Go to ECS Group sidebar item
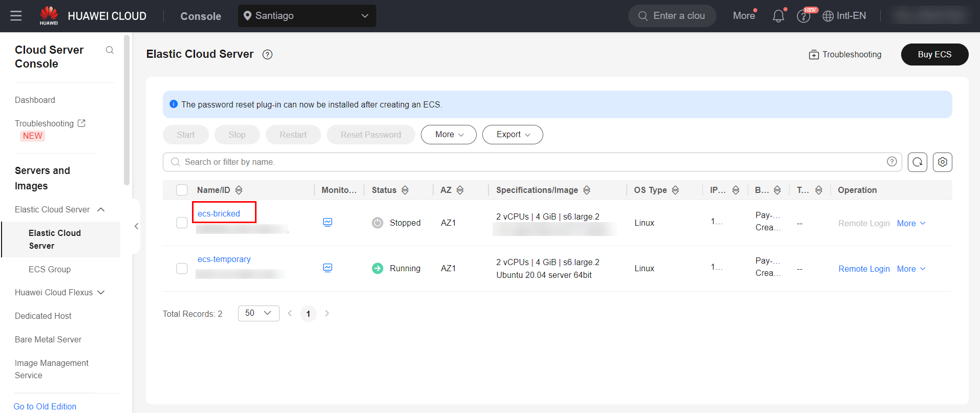This screenshot has height=413, width=980. [50, 269]
